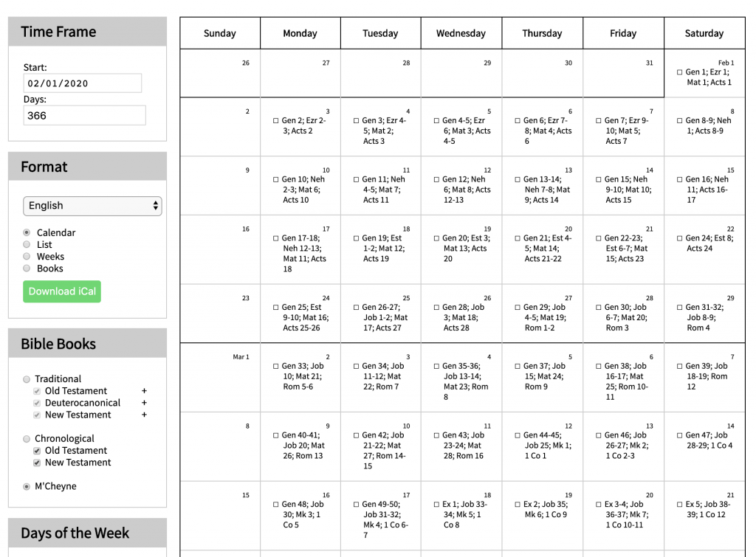
Task: Mark the Gen 2-3; Acts 2 reading complete
Action: (x=275, y=119)
